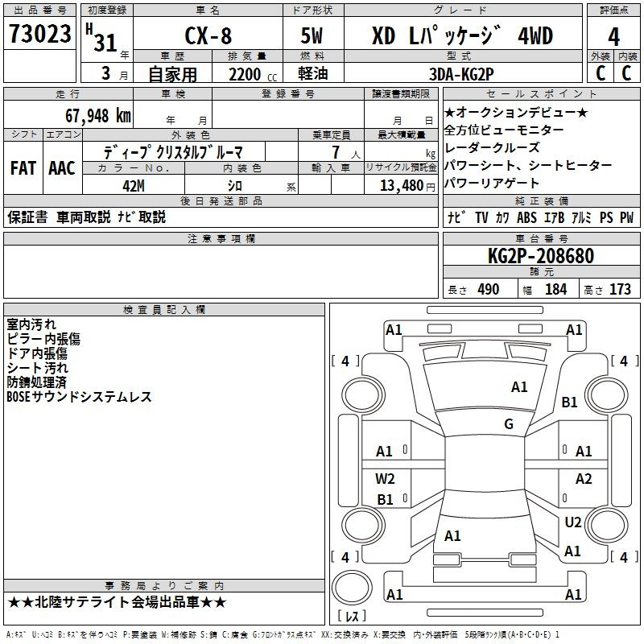Click the A2 scratch mark on the diagram
Viewport: 644px width, 644px height.
coord(584,479)
